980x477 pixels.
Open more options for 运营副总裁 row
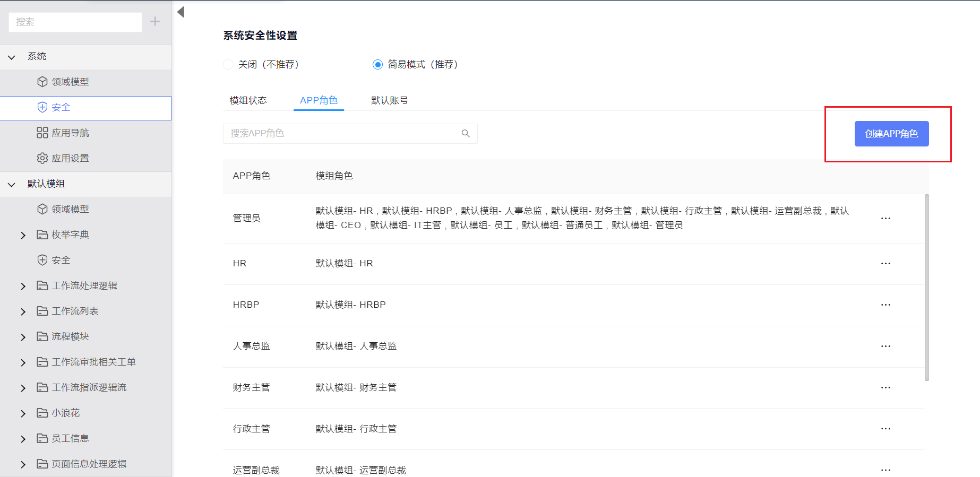click(x=886, y=470)
